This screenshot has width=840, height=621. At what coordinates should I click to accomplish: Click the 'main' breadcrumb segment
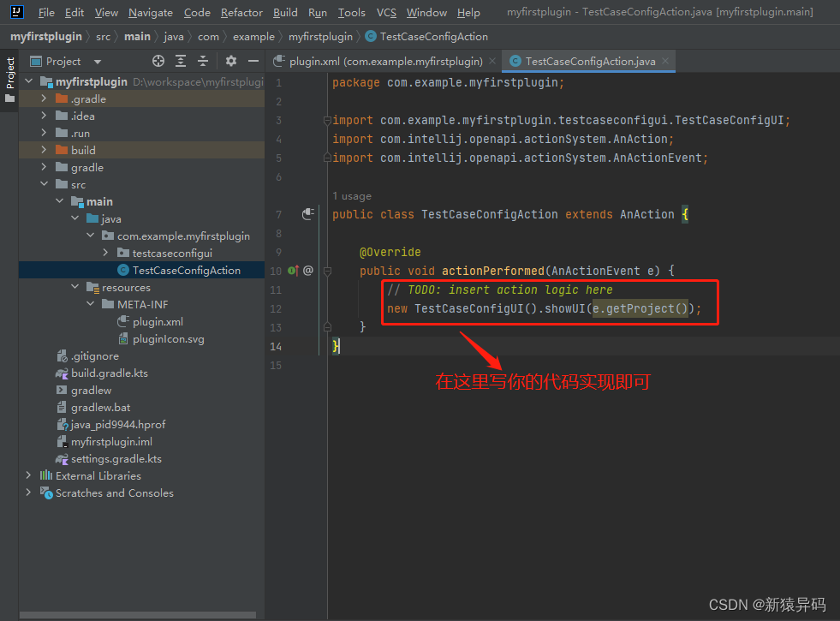137,37
